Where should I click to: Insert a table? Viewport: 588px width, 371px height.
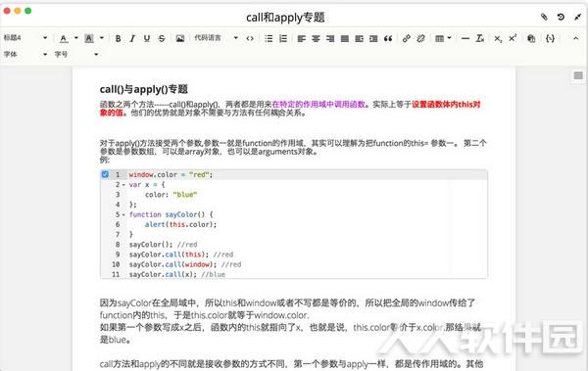(x=439, y=38)
